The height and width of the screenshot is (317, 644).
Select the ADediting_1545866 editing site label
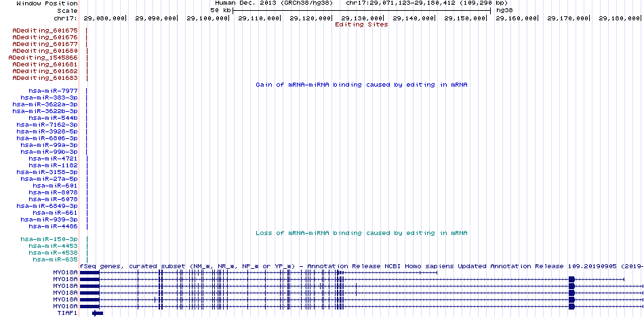[x=43, y=58]
